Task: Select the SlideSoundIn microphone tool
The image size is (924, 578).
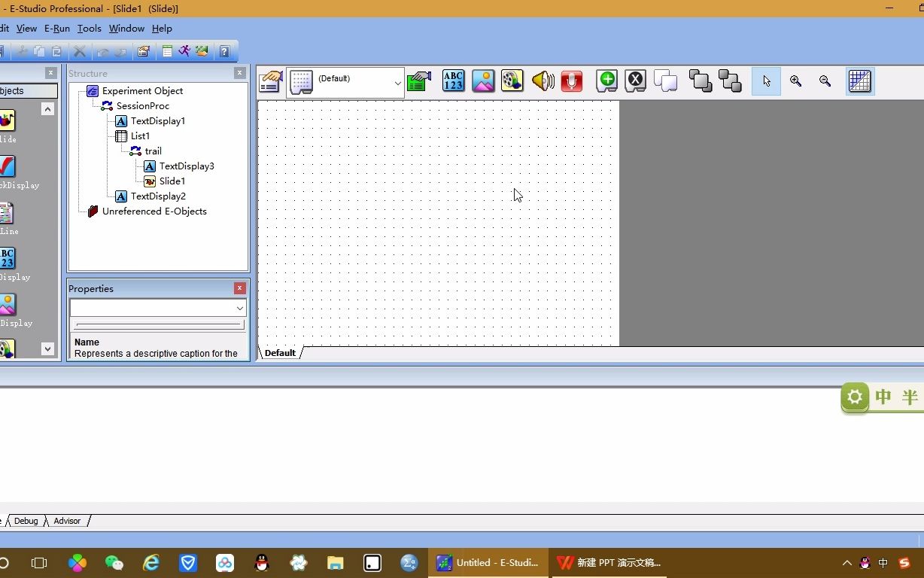Action: pos(572,81)
